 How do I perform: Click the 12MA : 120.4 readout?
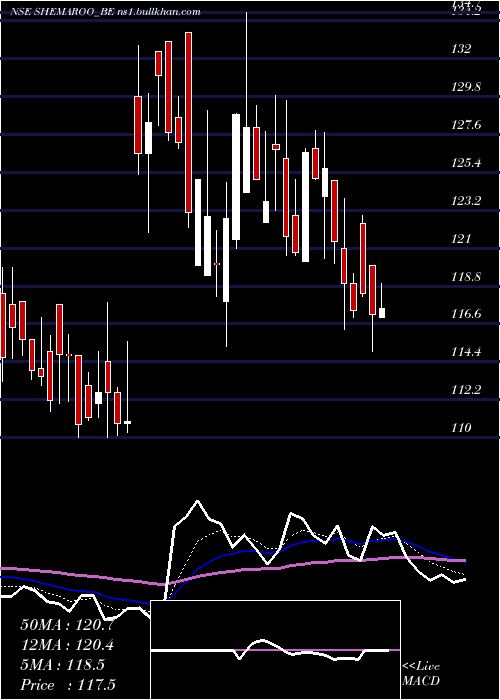coord(67,645)
